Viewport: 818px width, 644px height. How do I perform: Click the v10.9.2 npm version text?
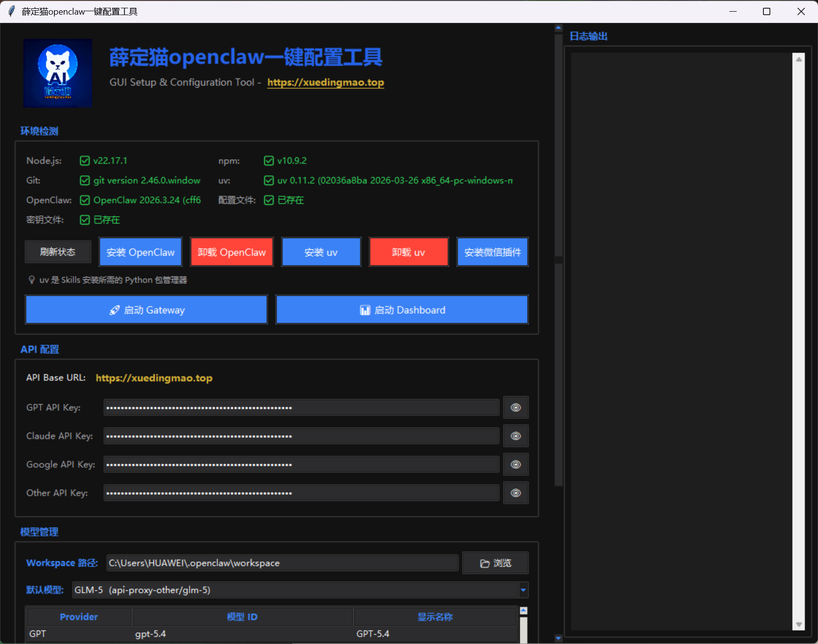point(292,161)
